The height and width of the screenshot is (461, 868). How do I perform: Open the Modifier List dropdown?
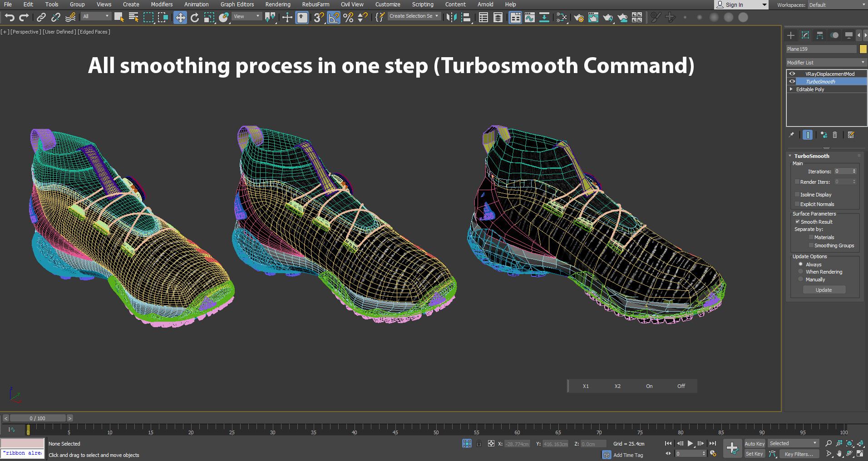pyautogui.click(x=826, y=62)
